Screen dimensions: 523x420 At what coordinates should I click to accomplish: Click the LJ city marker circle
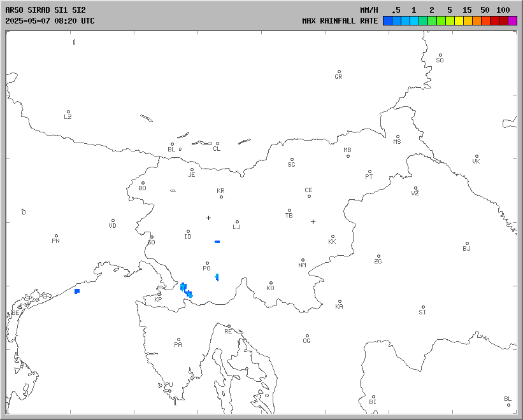[x=237, y=222]
